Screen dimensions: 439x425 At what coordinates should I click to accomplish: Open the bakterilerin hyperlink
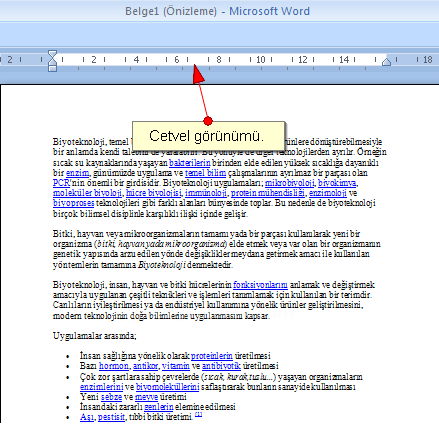pos(190,163)
